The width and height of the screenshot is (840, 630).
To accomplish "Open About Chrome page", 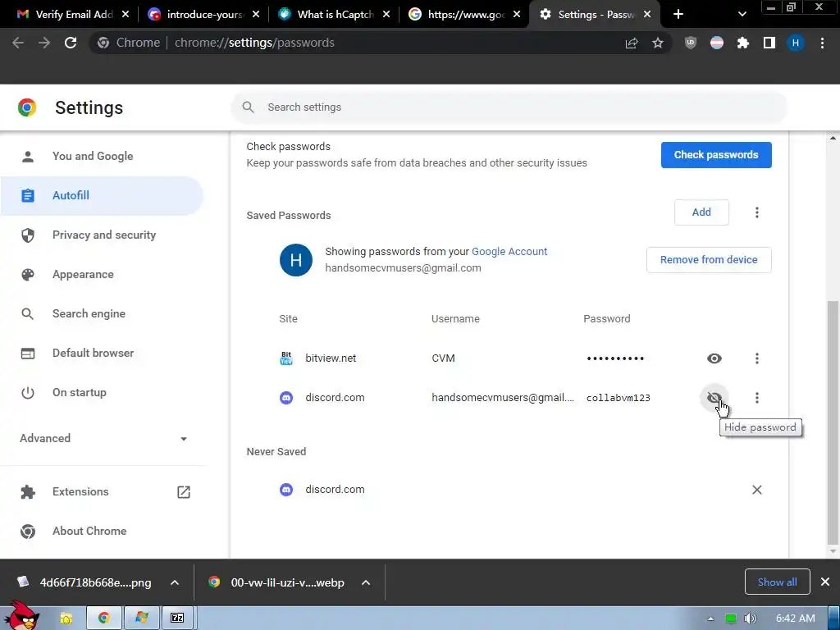I will tap(102, 531).
